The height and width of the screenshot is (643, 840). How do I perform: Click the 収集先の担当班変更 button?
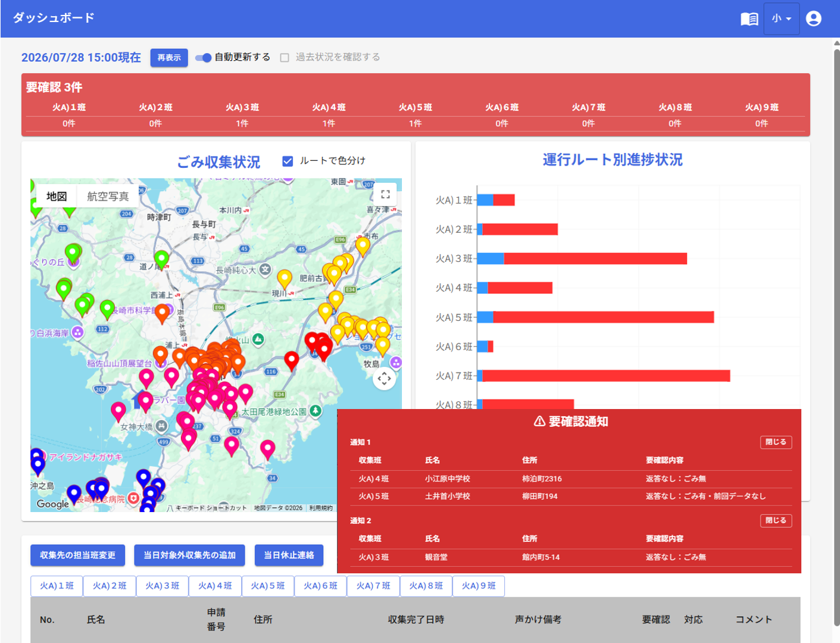77,555
